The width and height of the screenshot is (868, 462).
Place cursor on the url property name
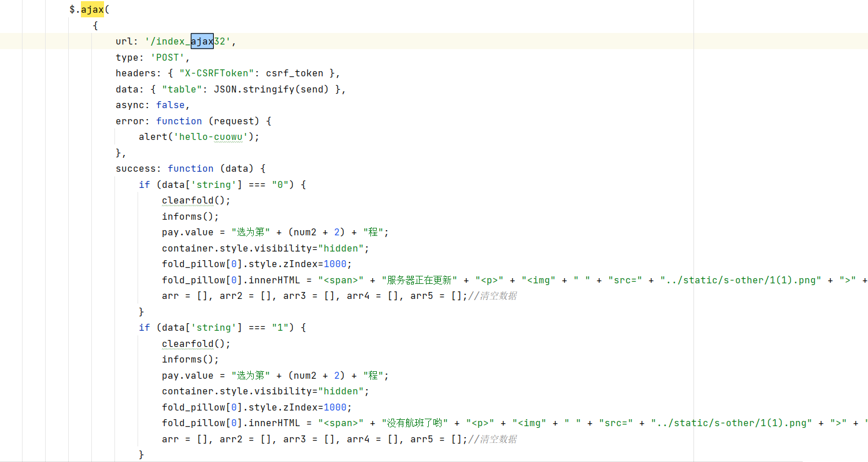[124, 41]
